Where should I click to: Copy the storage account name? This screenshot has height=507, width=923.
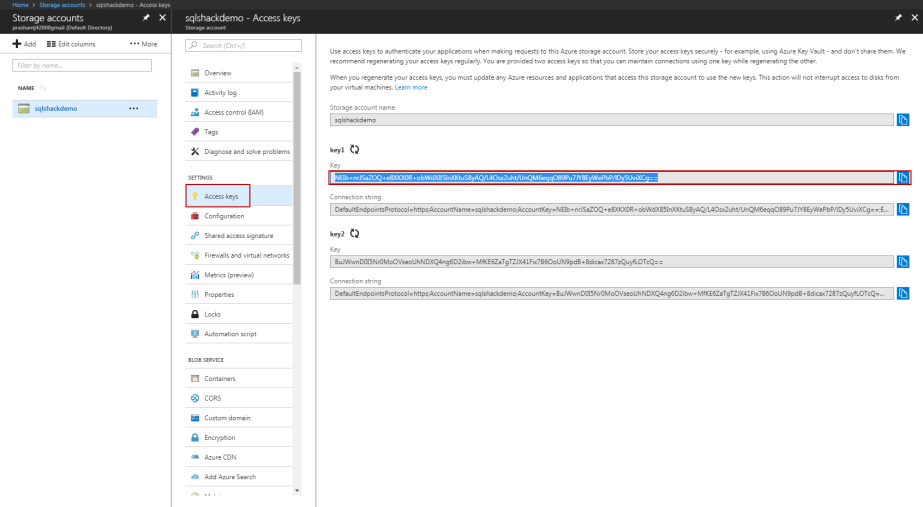tap(903, 120)
